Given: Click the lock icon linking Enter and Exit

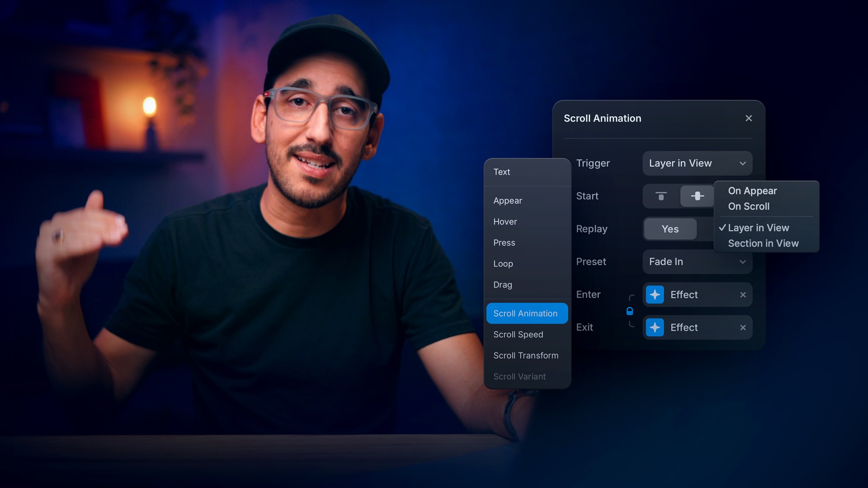Looking at the screenshot, I should [x=630, y=311].
